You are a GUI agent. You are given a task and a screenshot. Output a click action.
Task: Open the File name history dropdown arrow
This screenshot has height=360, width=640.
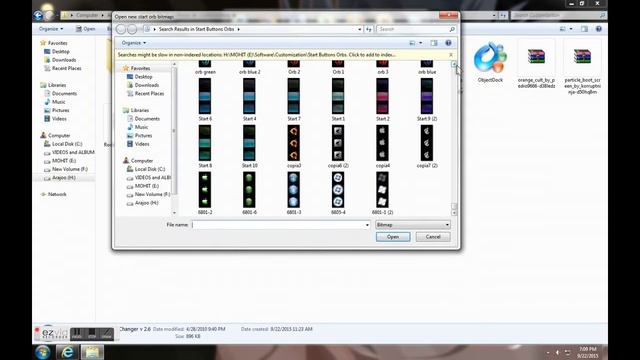tap(367, 225)
